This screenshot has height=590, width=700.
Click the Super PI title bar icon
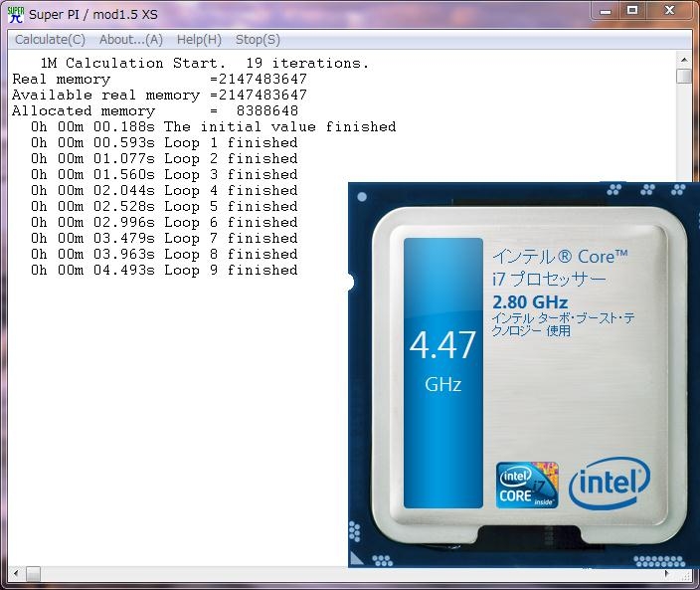(x=16, y=14)
